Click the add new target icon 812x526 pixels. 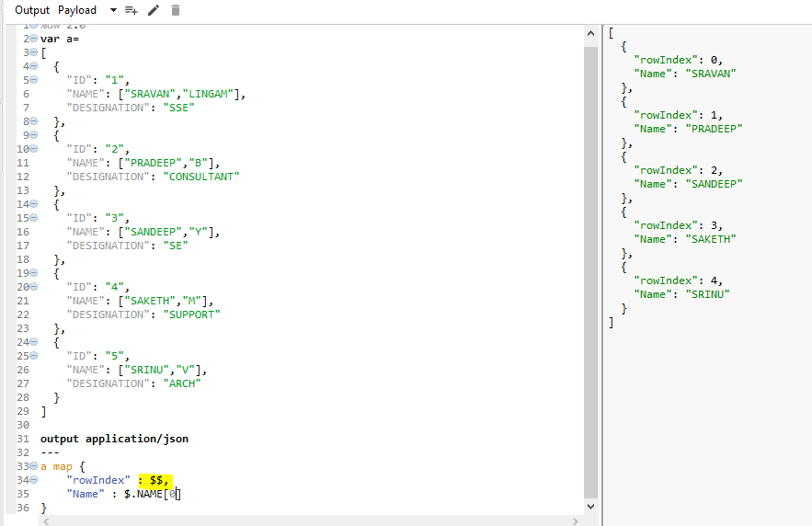click(x=132, y=10)
